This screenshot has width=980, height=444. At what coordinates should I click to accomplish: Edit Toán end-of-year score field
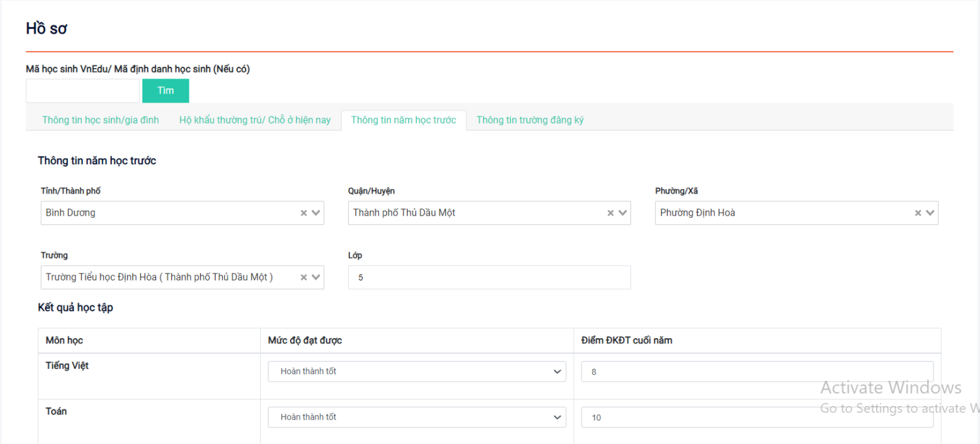pos(757,417)
